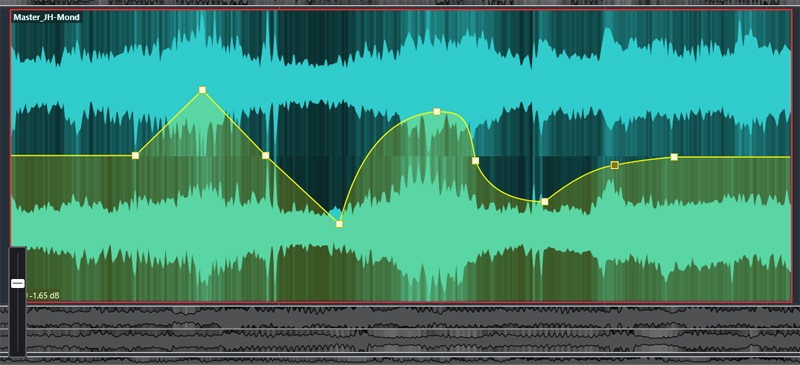The width and height of the screenshot is (800, 365).
Task: Select the lowest valley point of volume curve
Action: [x=339, y=224]
